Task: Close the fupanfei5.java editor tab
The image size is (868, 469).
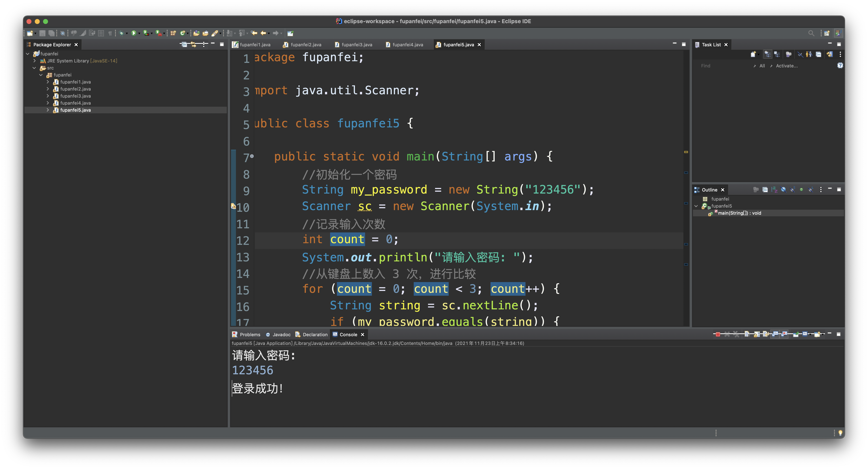Action: (480, 44)
